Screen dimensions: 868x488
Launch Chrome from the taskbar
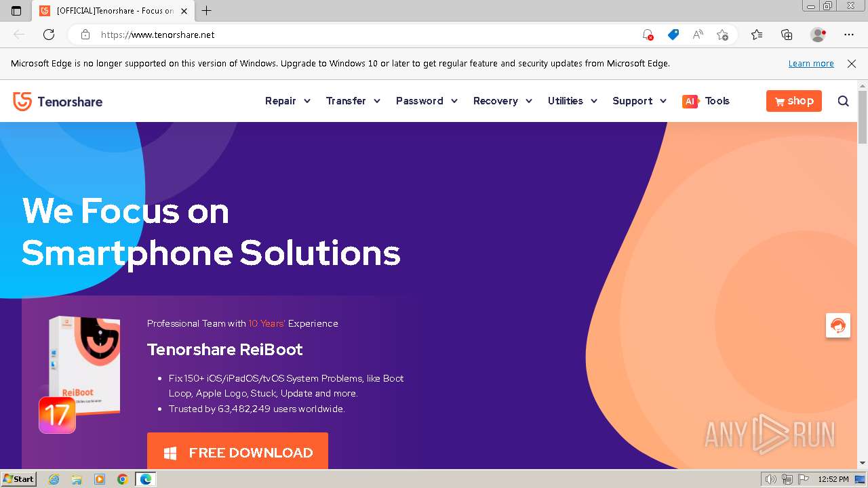(123, 479)
